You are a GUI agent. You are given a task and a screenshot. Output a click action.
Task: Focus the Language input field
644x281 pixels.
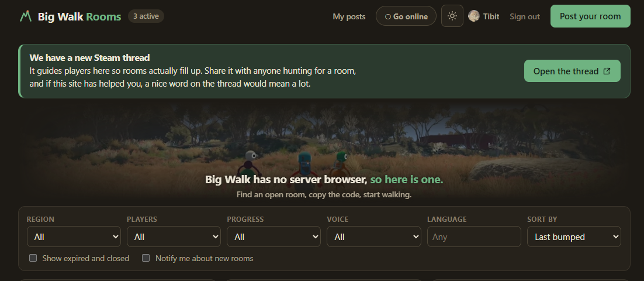click(x=474, y=237)
